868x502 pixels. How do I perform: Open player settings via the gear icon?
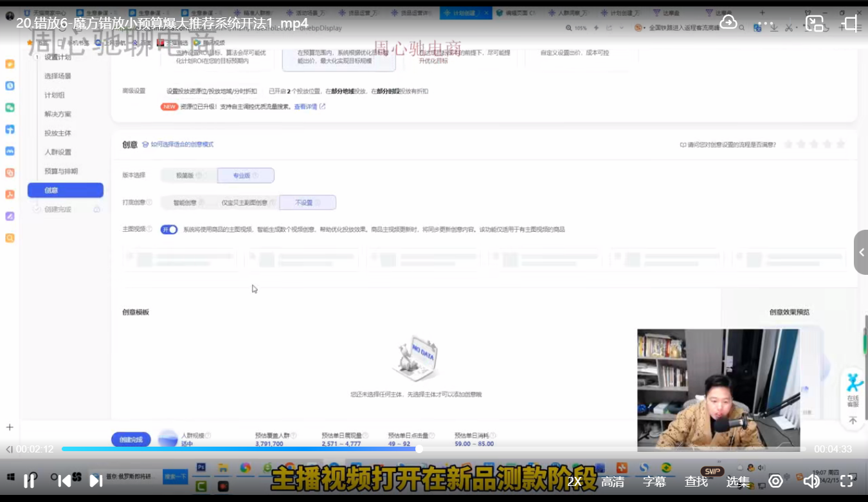[x=775, y=481]
